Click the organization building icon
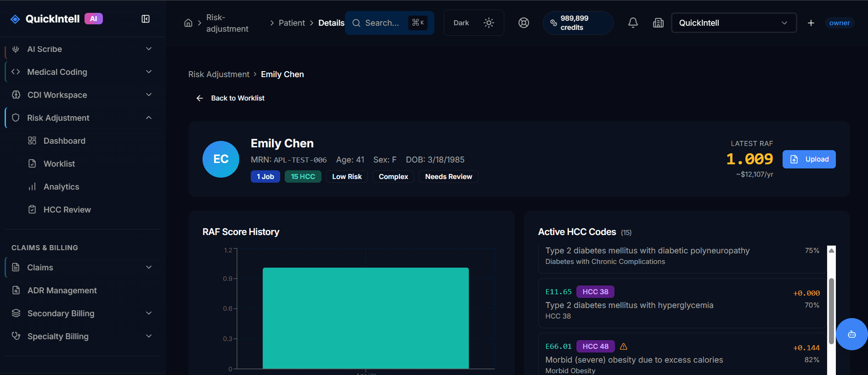 (658, 23)
